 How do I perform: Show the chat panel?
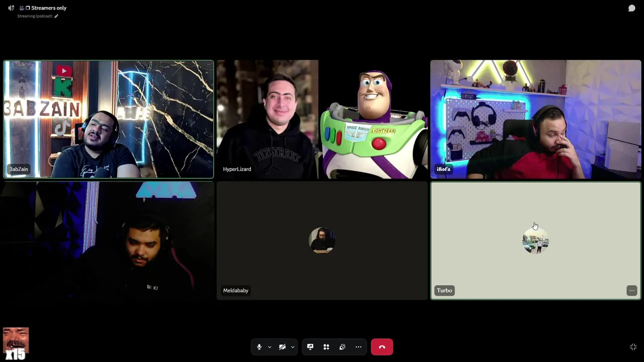[632, 8]
